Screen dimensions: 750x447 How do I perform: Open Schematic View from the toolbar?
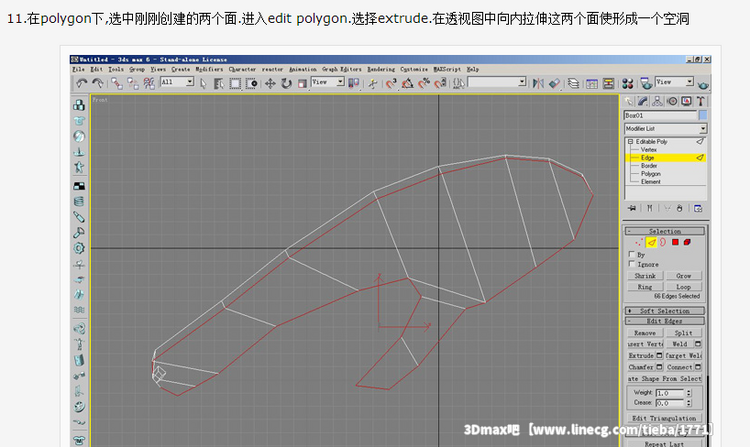(x=608, y=84)
